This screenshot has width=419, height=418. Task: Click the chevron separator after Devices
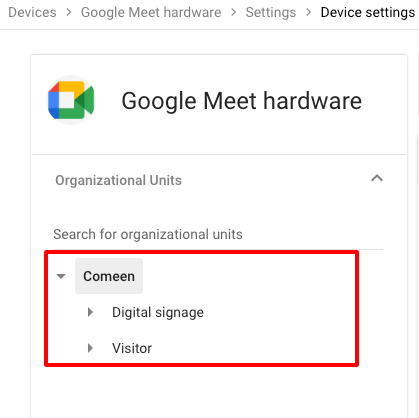coord(69,13)
